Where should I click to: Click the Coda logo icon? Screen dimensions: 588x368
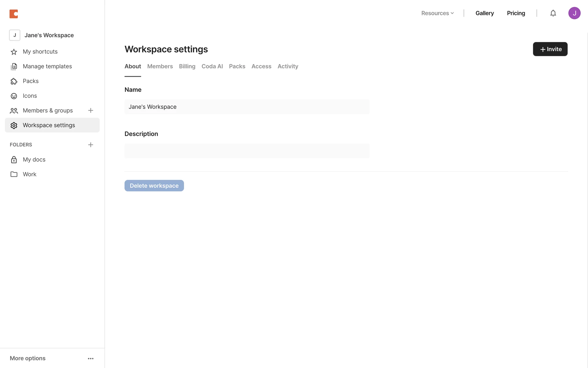(14, 14)
